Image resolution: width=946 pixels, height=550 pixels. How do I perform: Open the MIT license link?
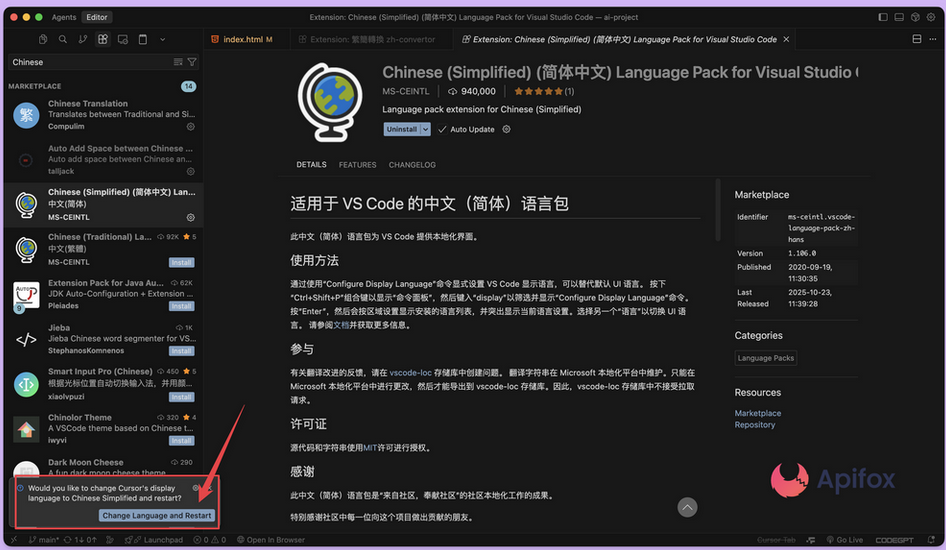370,447
